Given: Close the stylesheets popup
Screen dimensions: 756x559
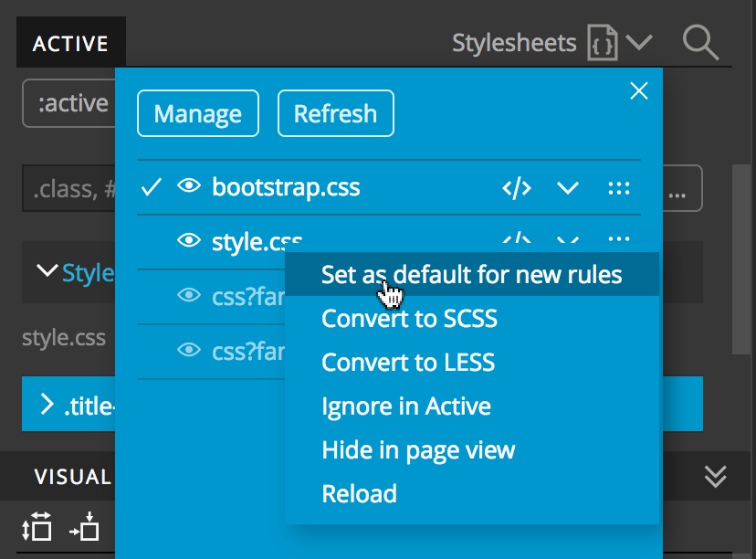Looking at the screenshot, I should [639, 90].
